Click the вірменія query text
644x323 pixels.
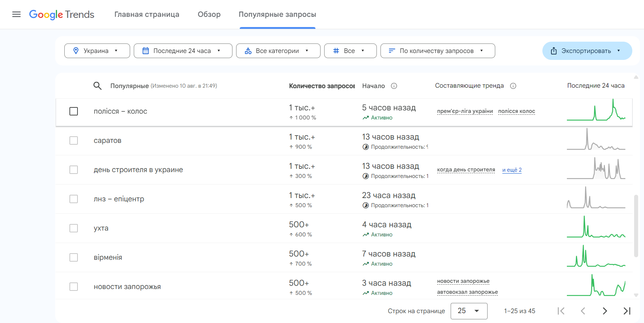108,257
